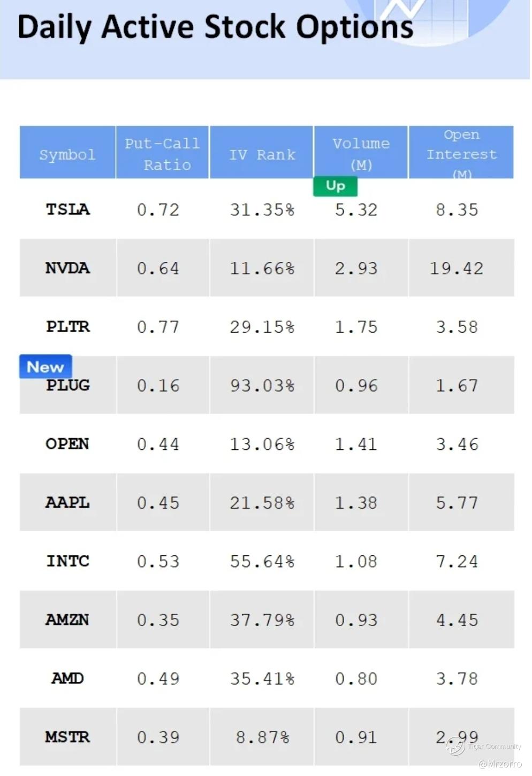Open the NVDA symbol row

click(67, 268)
